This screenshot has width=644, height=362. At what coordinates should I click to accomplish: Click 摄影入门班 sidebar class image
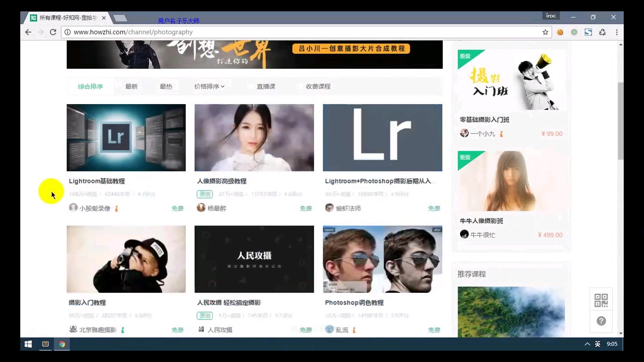512,80
